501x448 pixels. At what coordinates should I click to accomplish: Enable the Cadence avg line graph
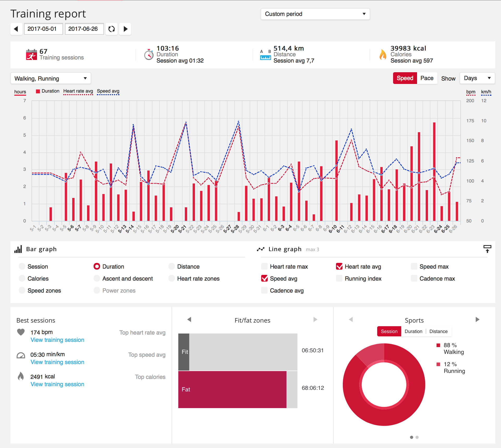pyautogui.click(x=264, y=290)
